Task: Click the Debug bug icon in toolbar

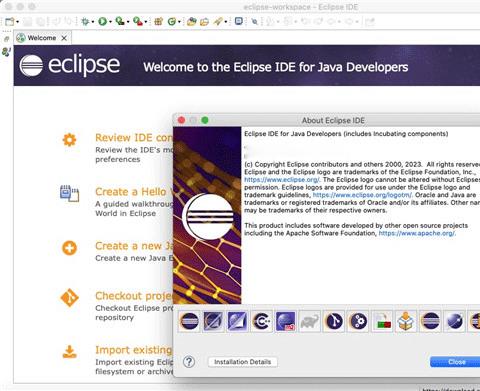Action: tap(85, 22)
